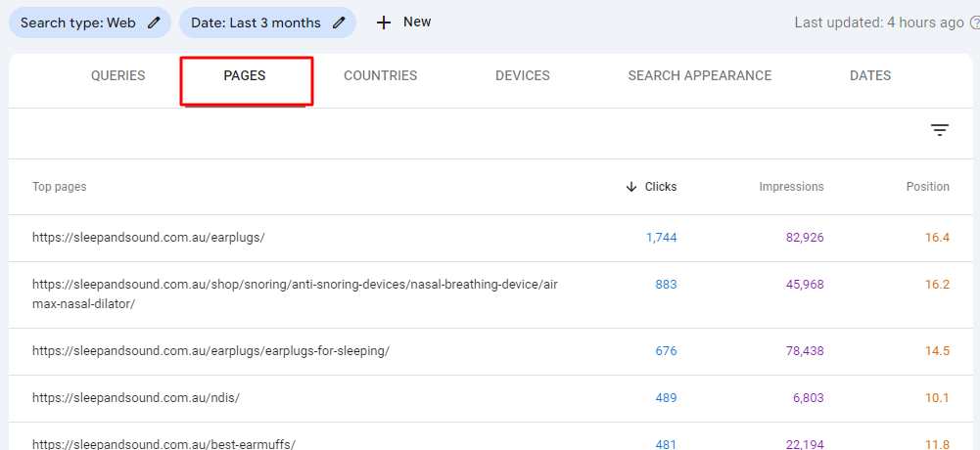980x450 pixels.
Task: Click the 78,438 impressions value
Action: click(805, 351)
